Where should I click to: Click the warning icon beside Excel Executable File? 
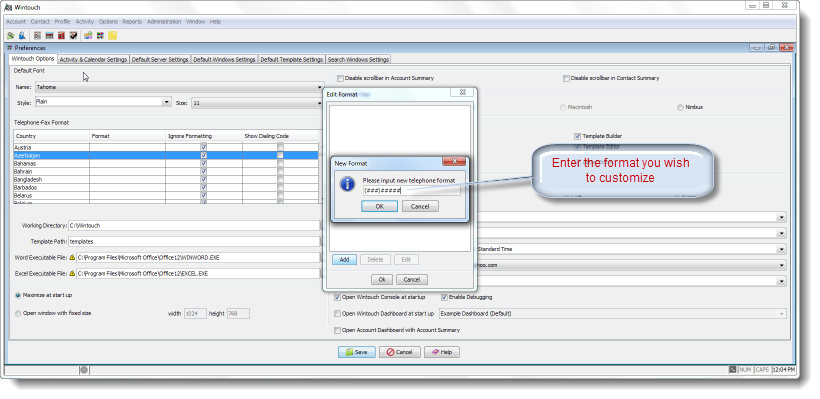[x=72, y=273]
